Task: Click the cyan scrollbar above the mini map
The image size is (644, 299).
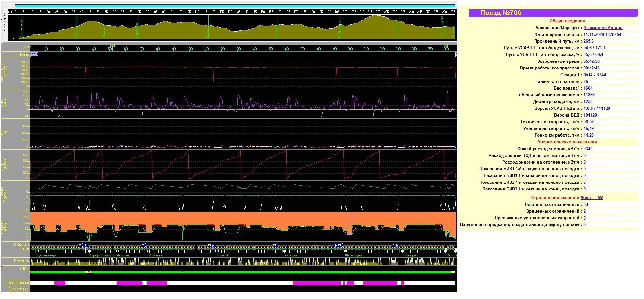Action: (x=235, y=6)
